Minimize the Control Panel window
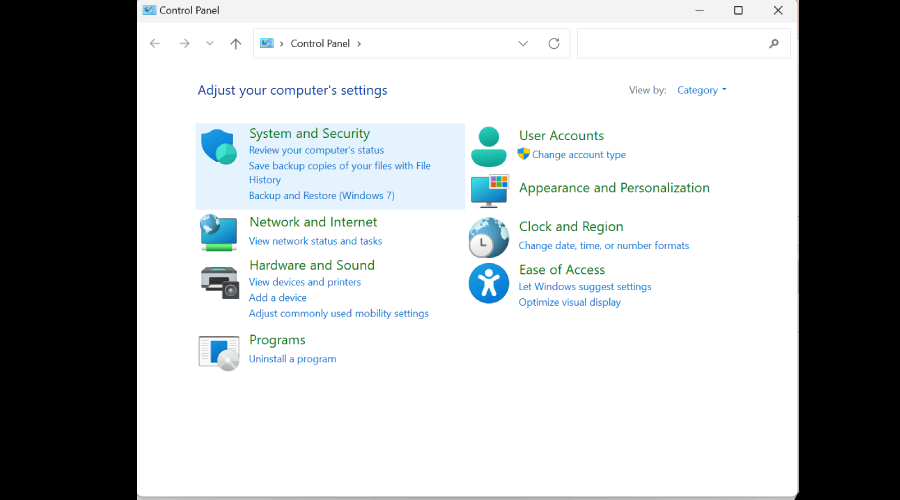 point(699,10)
